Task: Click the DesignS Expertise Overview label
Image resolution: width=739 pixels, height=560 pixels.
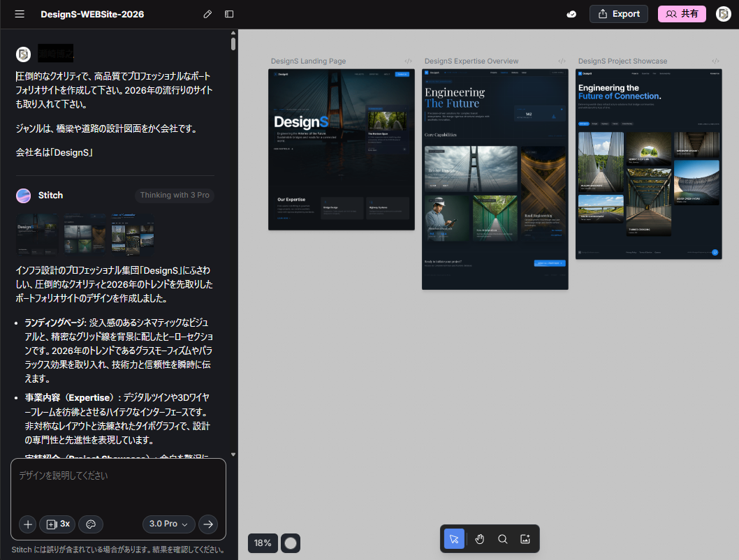Action: click(471, 61)
